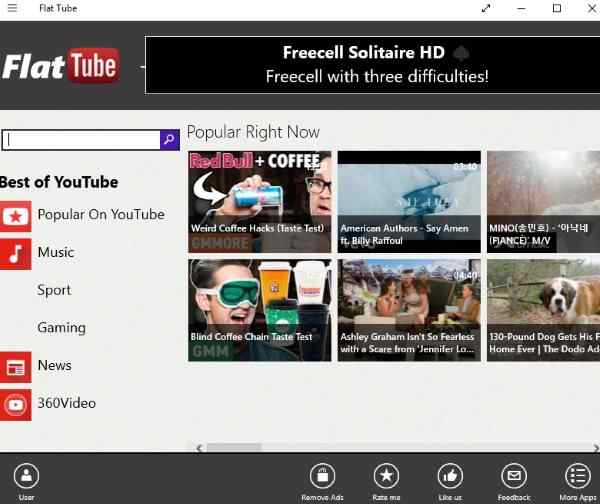Click the Flat Tube logo
Image resolution: width=600 pixels, height=504 pixels.
click(x=61, y=65)
